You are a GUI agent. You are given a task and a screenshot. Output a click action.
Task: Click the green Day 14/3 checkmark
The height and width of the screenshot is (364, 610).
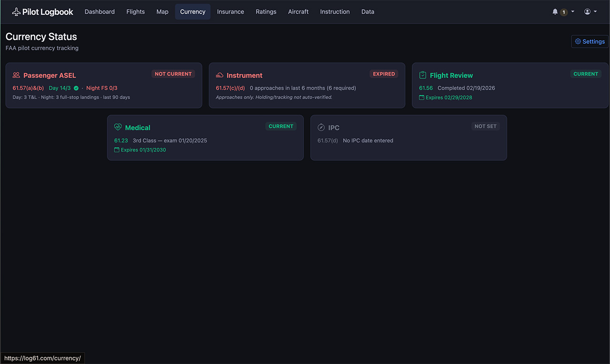click(76, 88)
